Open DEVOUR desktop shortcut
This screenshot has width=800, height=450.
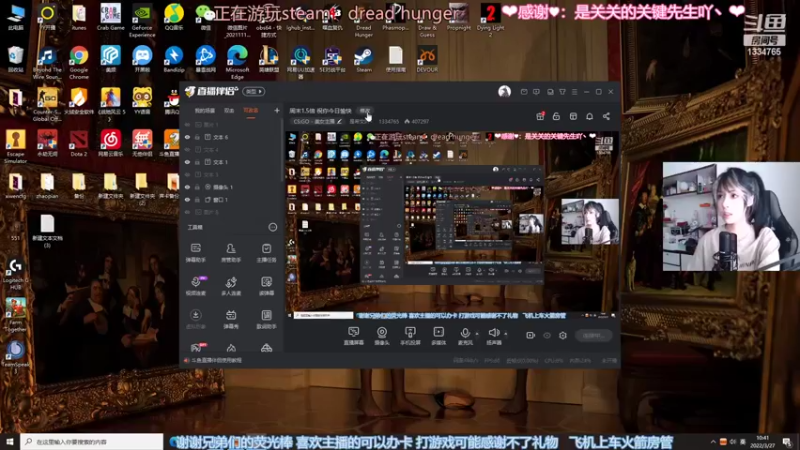427,59
